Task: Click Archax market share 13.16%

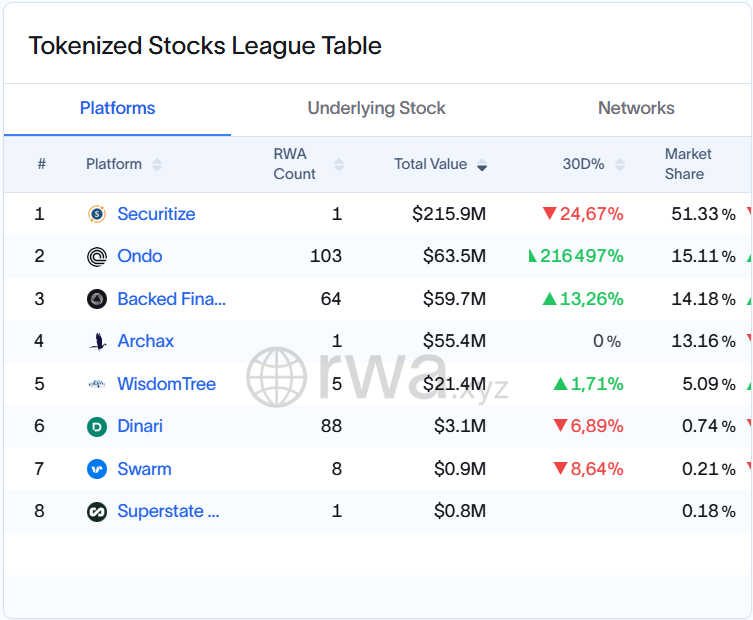Action: tap(704, 341)
